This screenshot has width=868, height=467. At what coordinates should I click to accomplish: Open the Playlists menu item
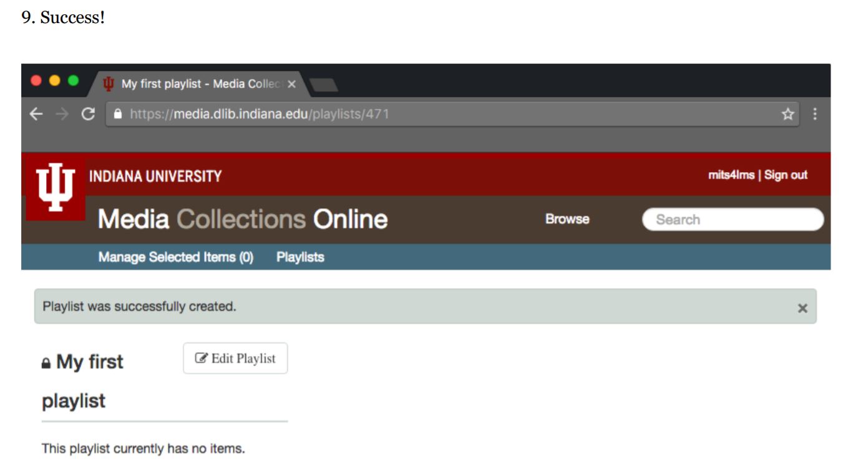coord(301,257)
